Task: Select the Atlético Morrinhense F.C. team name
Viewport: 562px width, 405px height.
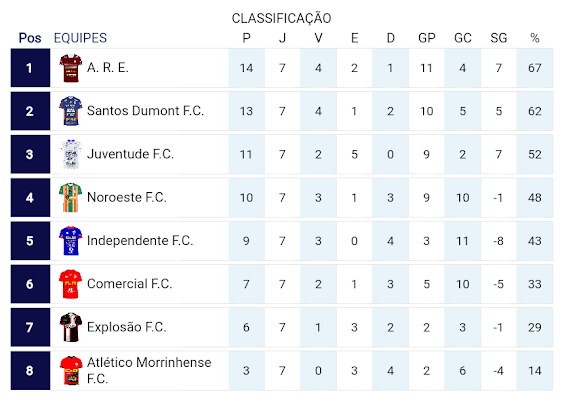Action: (x=149, y=371)
